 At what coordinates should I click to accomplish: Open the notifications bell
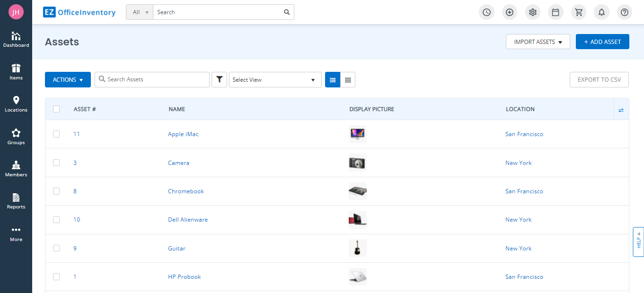pos(601,12)
